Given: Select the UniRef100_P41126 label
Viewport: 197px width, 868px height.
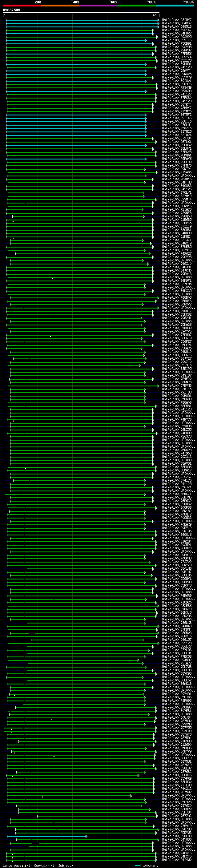Looking at the screenshot, I should coord(176,189).
